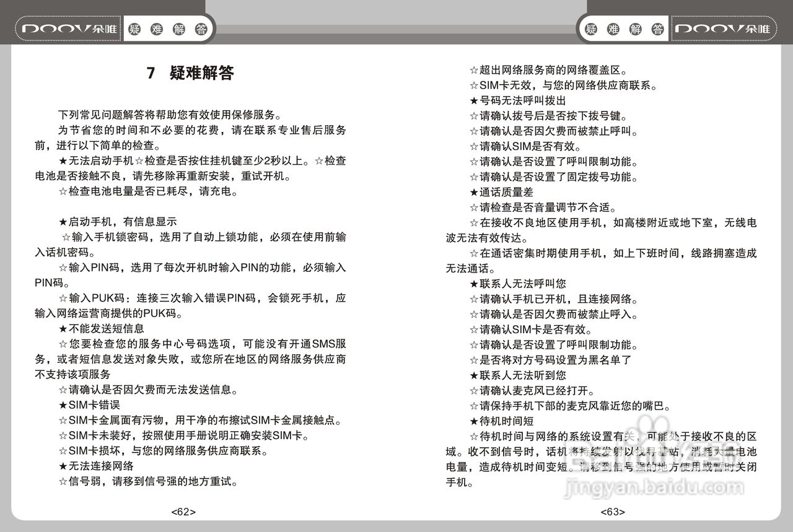Click the 疑 circular badge on the left header
The width and height of the screenshot is (793, 532).
(133, 28)
